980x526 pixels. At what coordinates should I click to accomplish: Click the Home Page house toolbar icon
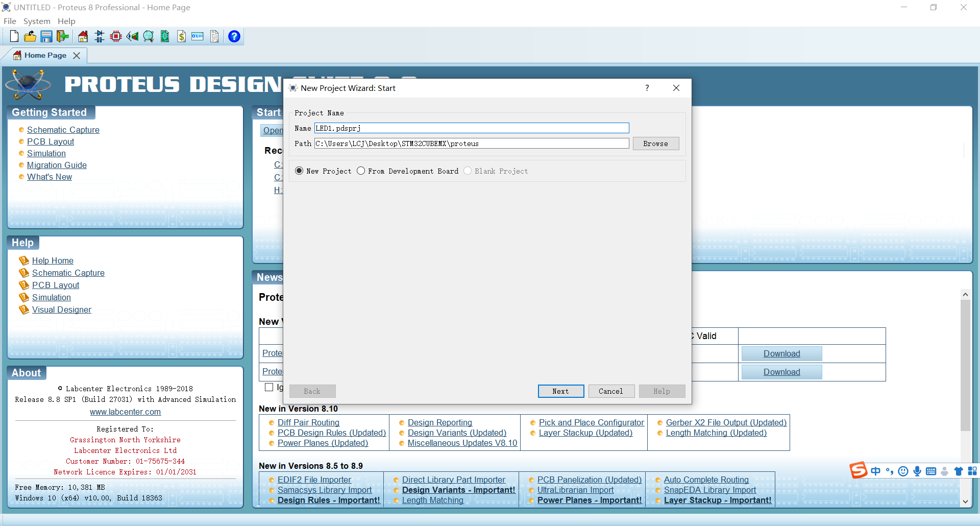point(83,36)
